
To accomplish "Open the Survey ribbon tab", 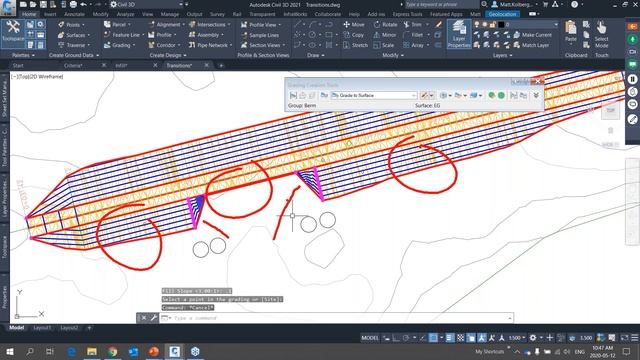I will (217, 14).
